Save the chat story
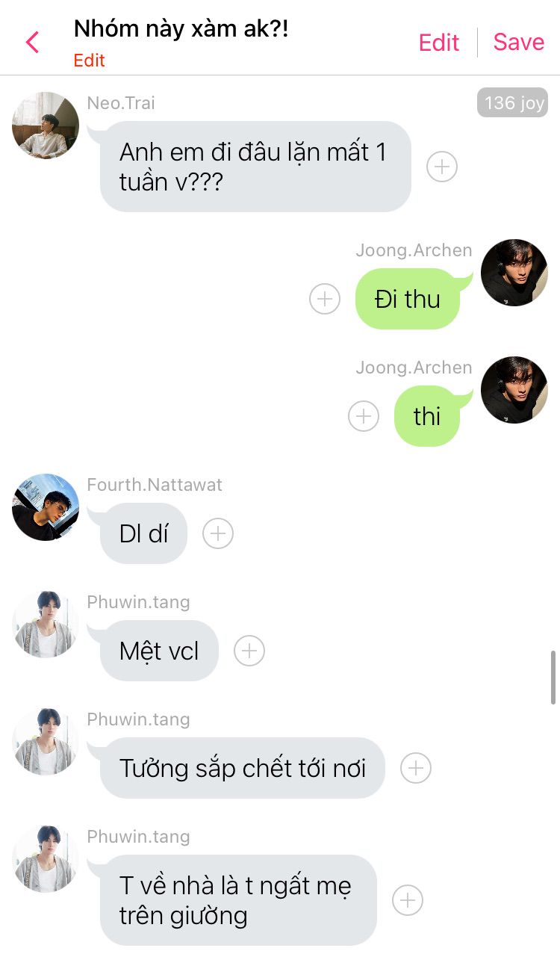560x954 pixels. click(519, 42)
